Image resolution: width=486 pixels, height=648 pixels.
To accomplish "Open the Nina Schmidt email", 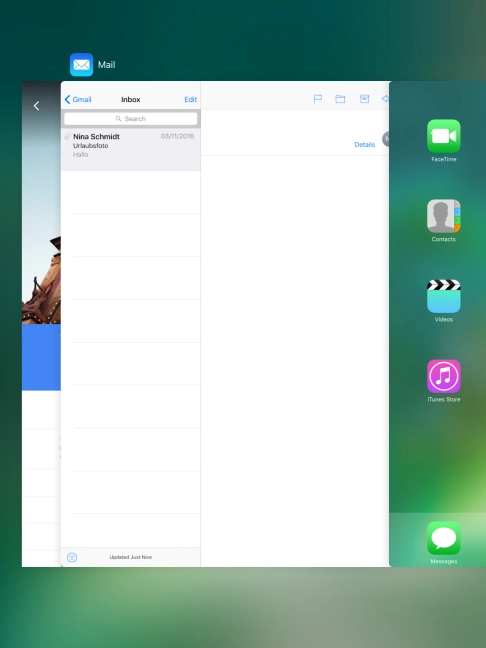I will click(131, 149).
